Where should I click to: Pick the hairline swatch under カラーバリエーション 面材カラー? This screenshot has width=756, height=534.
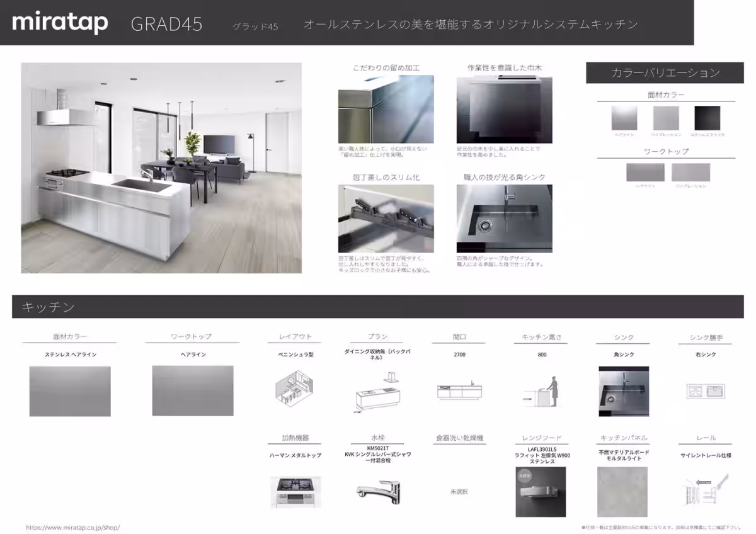coord(624,118)
